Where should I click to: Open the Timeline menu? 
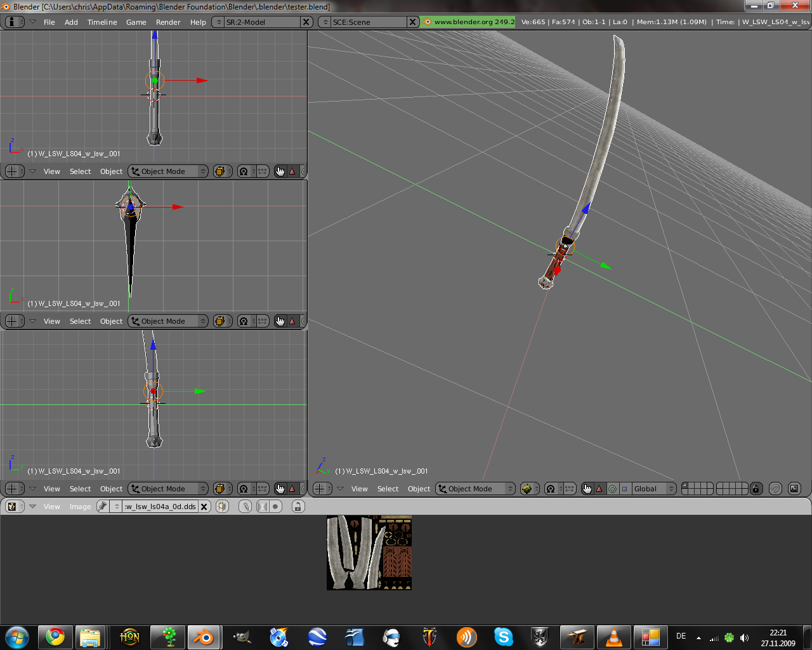tap(102, 22)
